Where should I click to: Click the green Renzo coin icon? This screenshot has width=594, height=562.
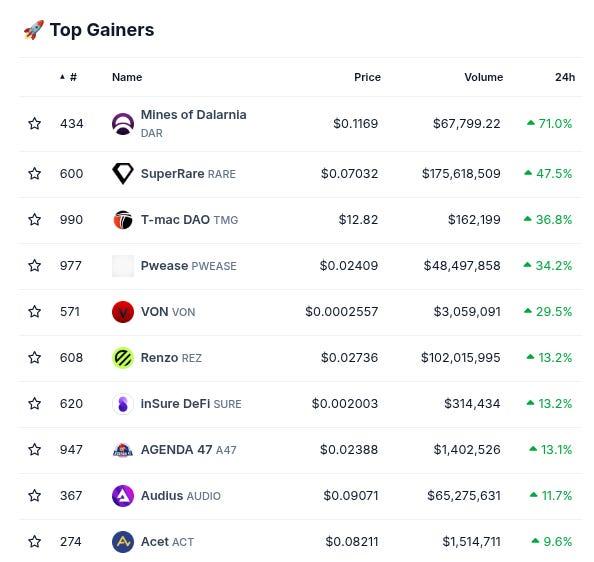click(x=123, y=358)
